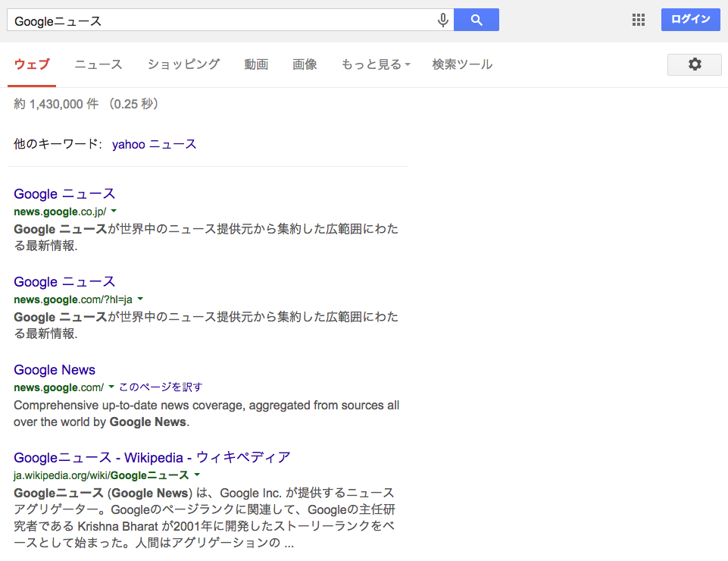The height and width of the screenshot is (561, 728).
Task: Open the Google News result title
Action: 55,369
